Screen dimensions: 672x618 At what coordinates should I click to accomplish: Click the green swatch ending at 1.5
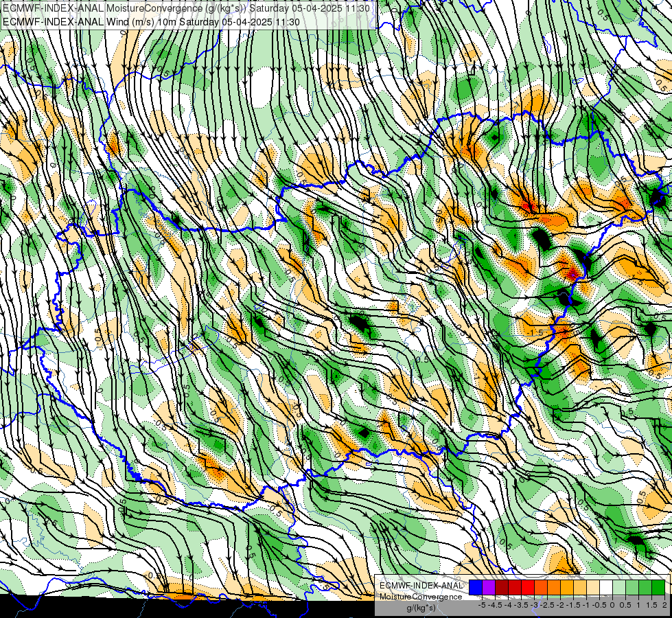645,587
